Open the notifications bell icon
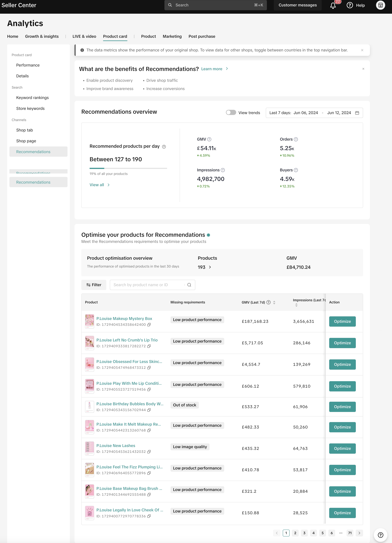The width and height of the screenshot is (392, 543). pyautogui.click(x=333, y=6)
